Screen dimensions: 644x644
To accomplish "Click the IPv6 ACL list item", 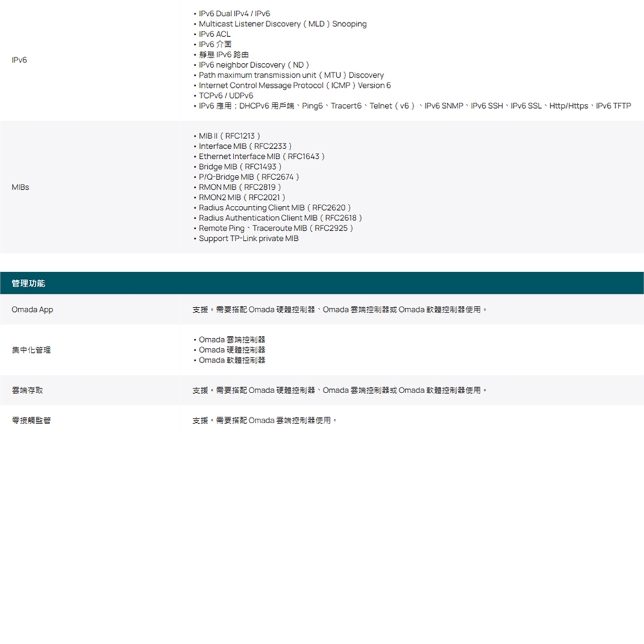I will (x=214, y=34).
